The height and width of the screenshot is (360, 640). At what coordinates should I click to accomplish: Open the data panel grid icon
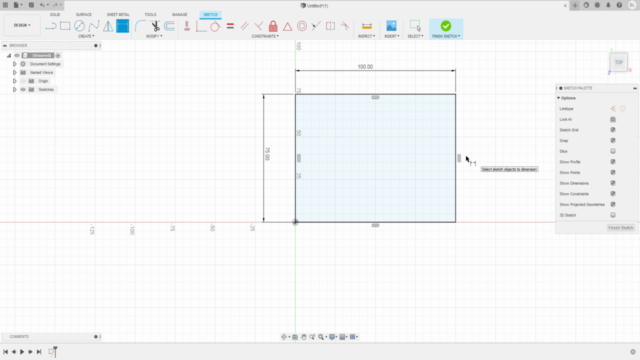click(x=5, y=5)
